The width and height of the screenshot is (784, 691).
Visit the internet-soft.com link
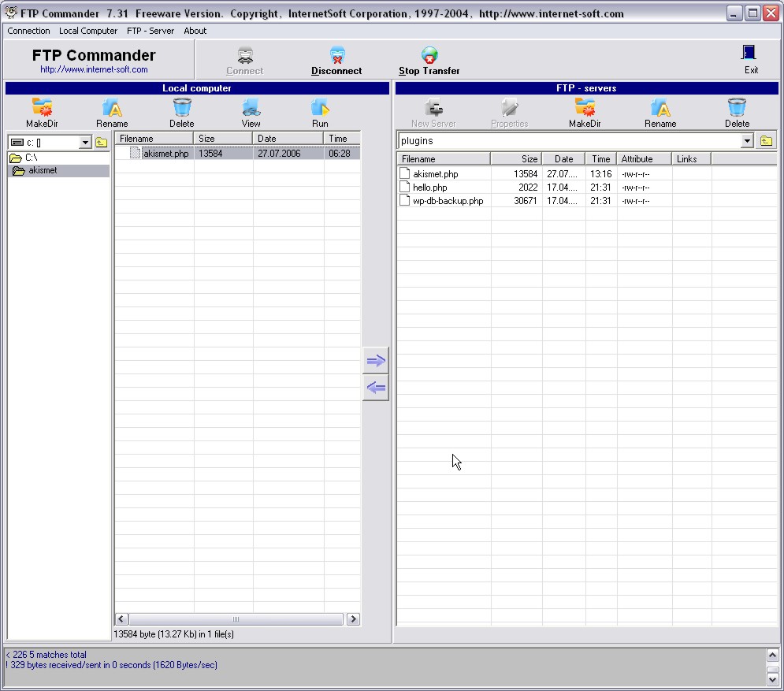click(x=94, y=69)
